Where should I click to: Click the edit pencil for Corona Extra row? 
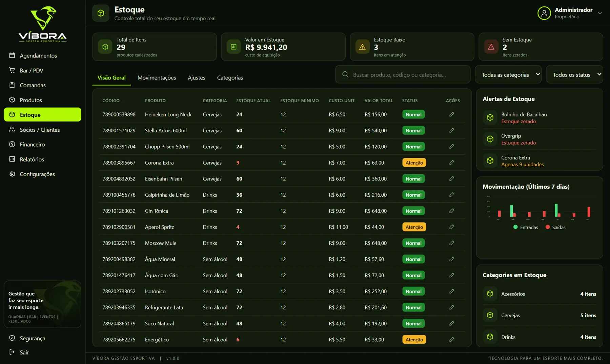[451, 163]
